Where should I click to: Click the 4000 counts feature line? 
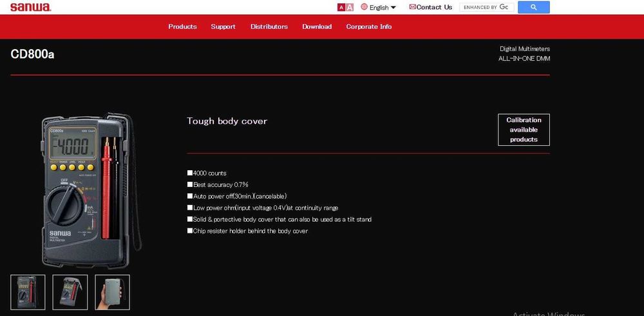pyautogui.click(x=207, y=173)
